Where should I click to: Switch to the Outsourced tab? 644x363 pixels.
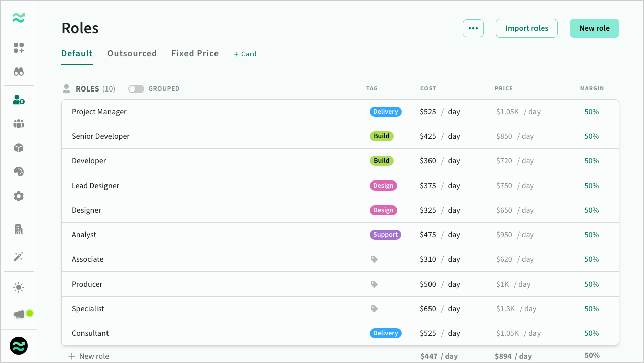132,53
